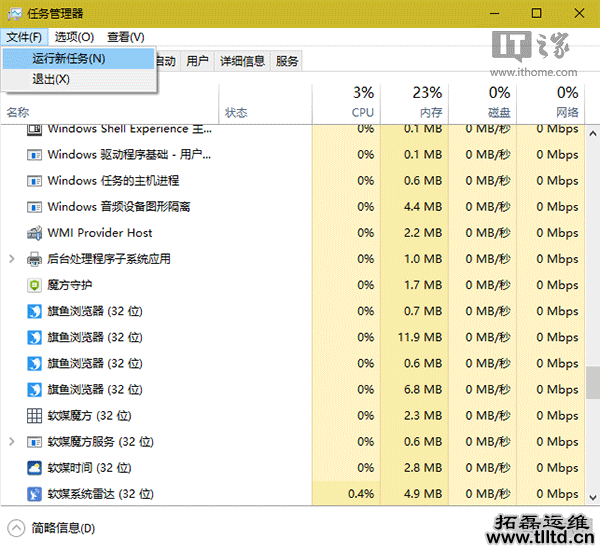Open the 选项(O) menu
This screenshot has height=551, width=600.
[74, 37]
